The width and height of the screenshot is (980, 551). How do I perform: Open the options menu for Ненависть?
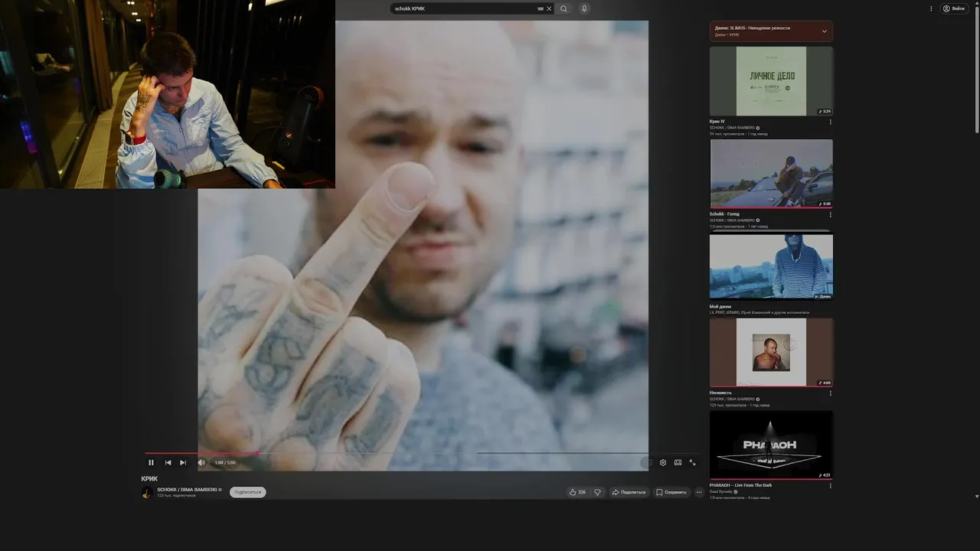[830, 393]
